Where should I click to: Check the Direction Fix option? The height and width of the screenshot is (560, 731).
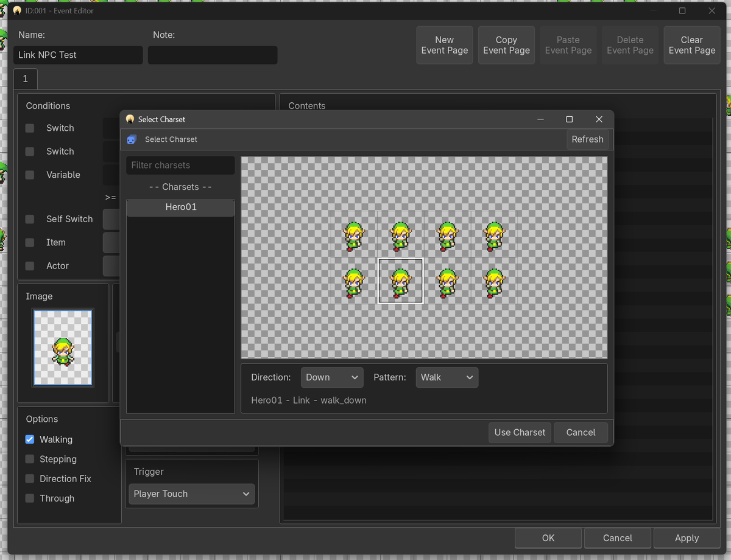[30, 478]
